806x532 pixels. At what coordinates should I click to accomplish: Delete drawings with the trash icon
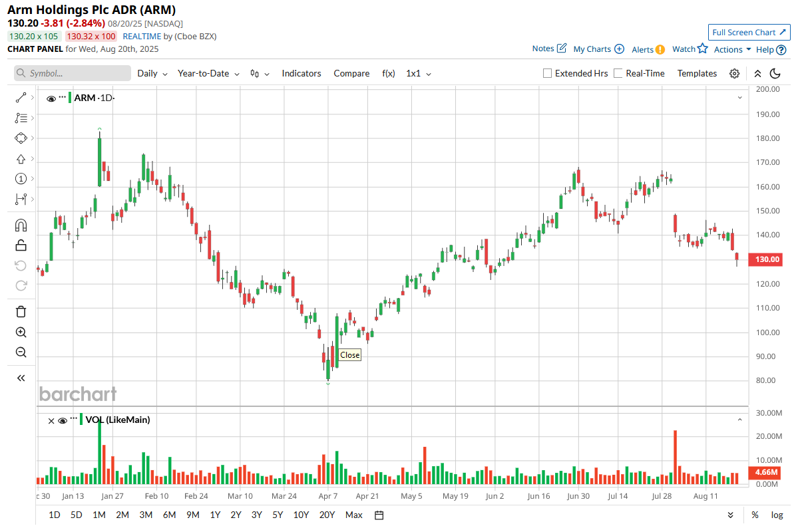[x=21, y=311]
